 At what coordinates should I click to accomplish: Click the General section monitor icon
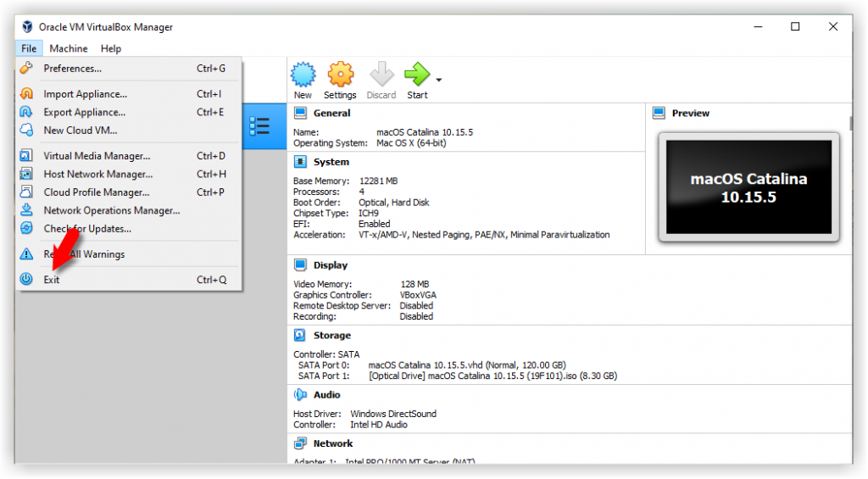coord(300,113)
